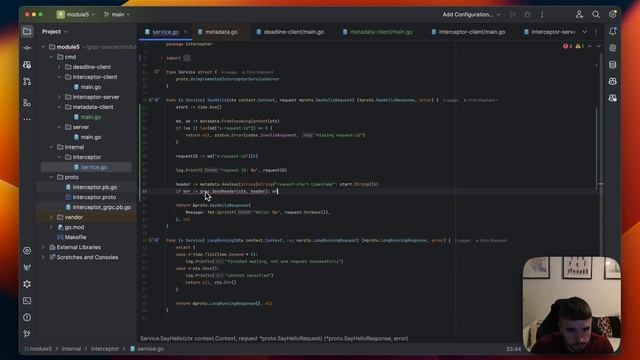640x360 pixels.
Task: Select the interceptor folder in tree
Action: pos(83,157)
